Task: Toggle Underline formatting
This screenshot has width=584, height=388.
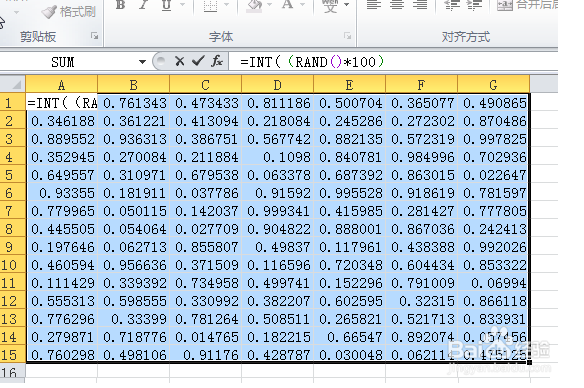Action: [166, 5]
